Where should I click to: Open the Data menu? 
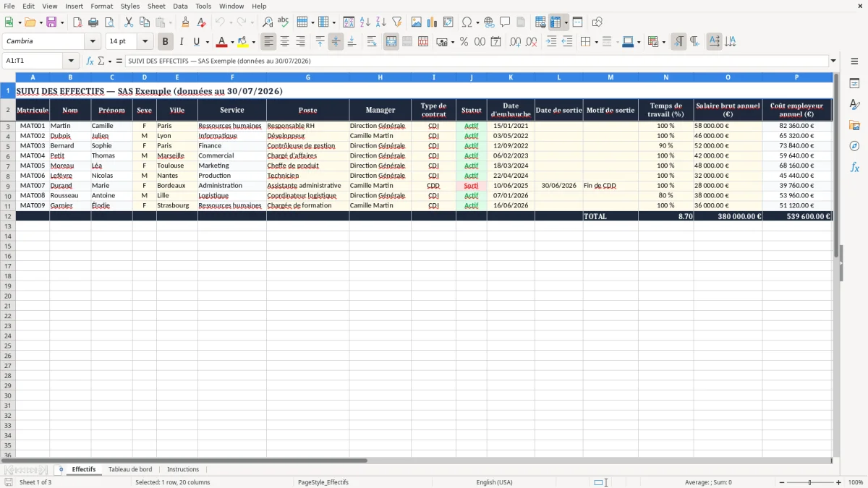[180, 6]
